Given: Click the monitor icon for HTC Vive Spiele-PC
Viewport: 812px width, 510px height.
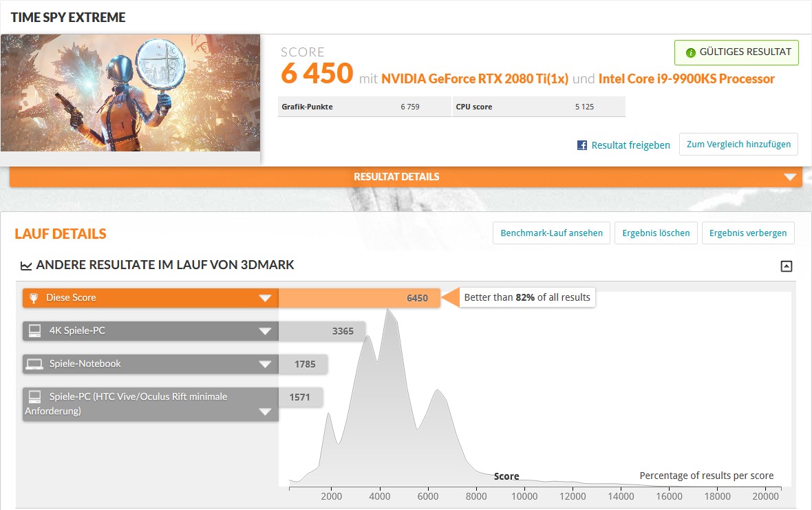Looking at the screenshot, I should pyautogui.click(x=34, y=397).
